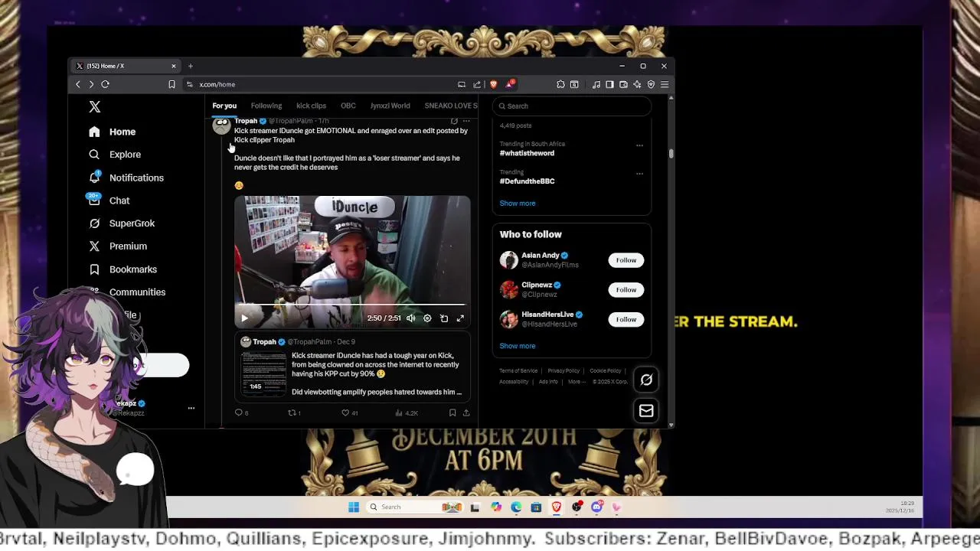Switch to the Jynxzi World tab
980x551 pixels.
(x=390, y=106)
